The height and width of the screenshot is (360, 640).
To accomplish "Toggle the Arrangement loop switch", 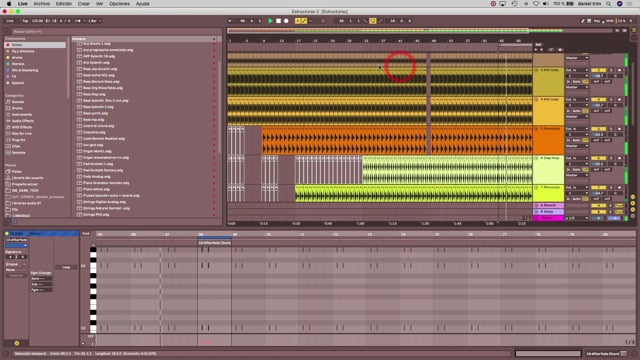I will tap(373, 21).
